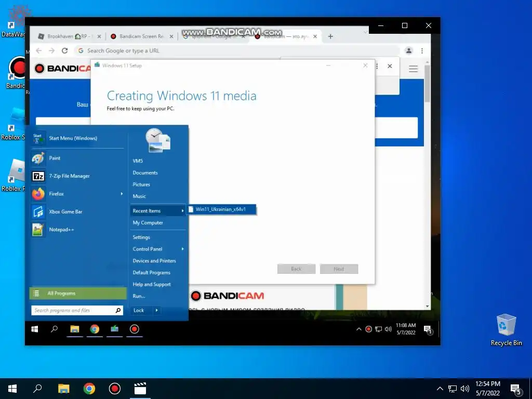This screenshot has height=399, width=532.
Task: Open search on the inner VM taskbar
Action: (x=54, y=329)
